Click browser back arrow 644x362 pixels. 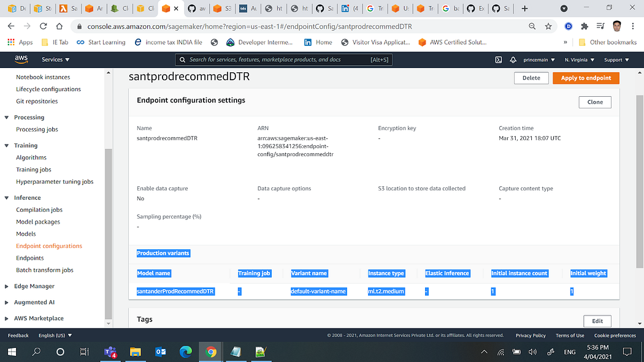coord(11,26)
